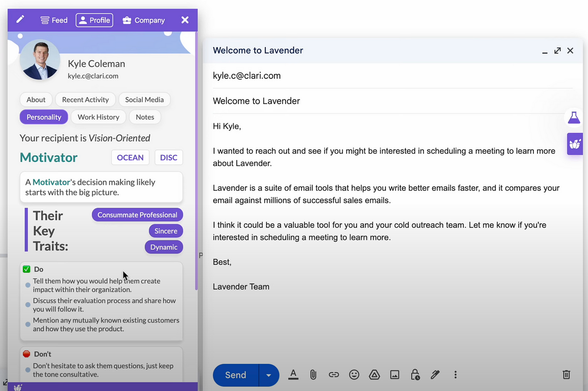Select the Profile tab
588x391 pixels.
pos(94,20)
